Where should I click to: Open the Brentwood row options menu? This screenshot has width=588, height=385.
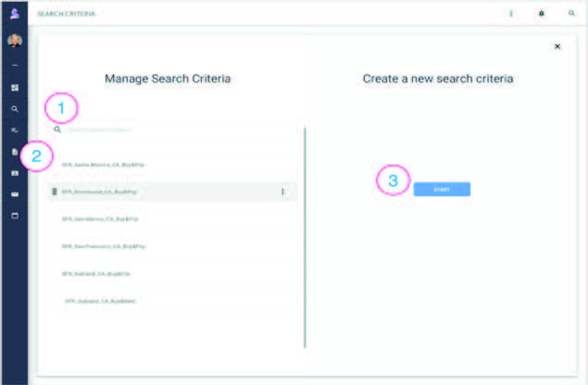point(282,192)
